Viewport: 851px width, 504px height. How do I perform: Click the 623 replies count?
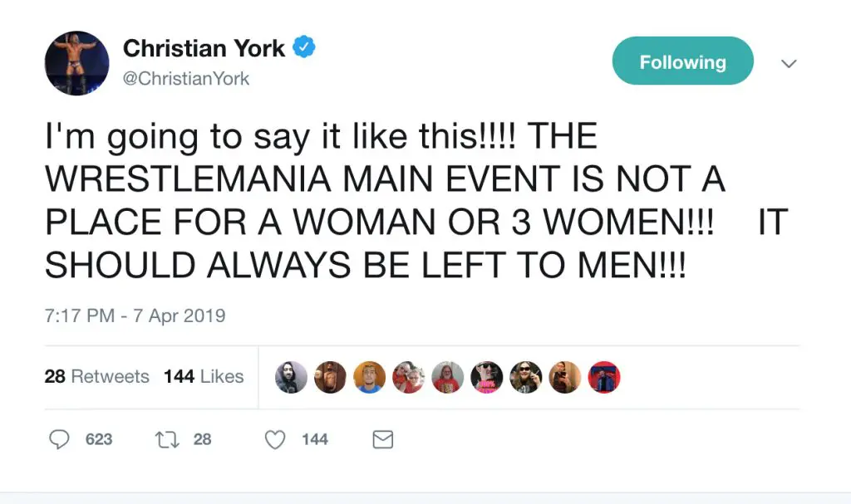98,439
